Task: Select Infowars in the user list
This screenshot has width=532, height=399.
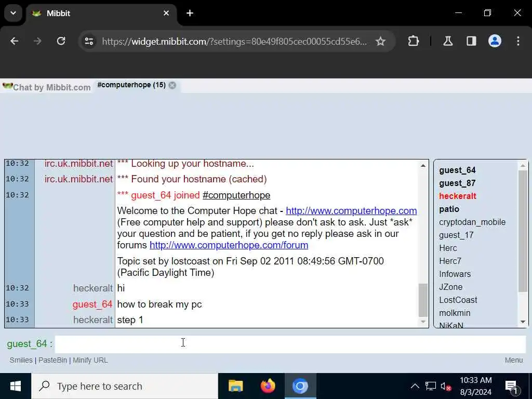Action: [455, 274]
